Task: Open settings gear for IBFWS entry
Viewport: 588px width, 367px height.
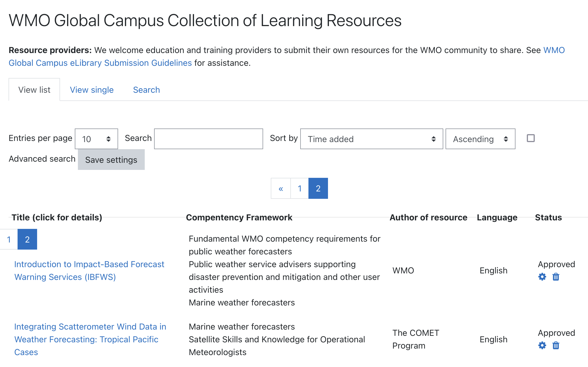Action: tap(542, 277)
